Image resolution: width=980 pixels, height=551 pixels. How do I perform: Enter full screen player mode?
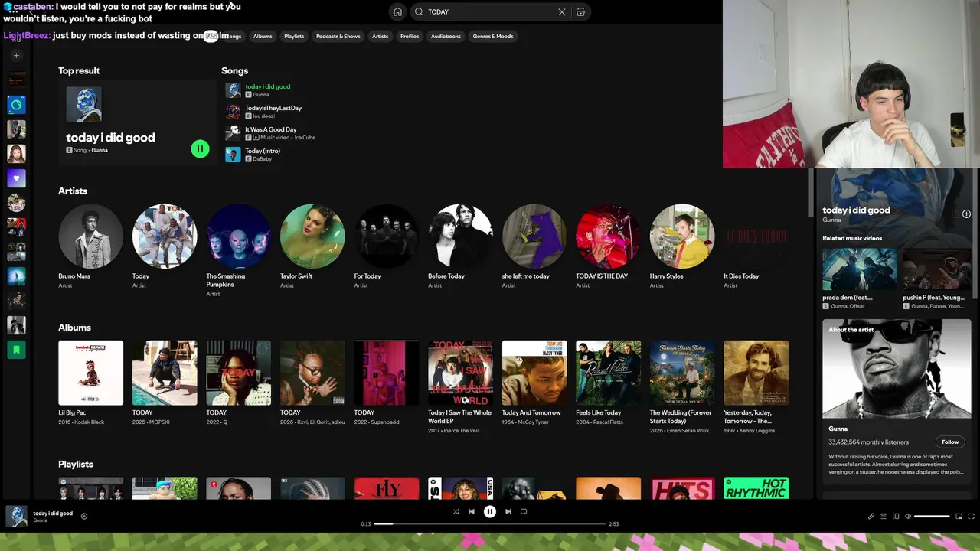(x=972, y=517)
